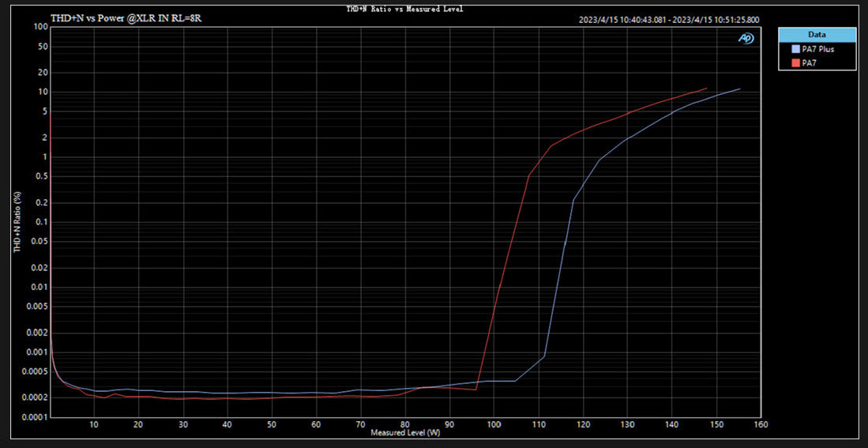This screenshot has height=448, width=868.
Task: Click the measurement timestamp range text
Action: (x=668, y=19)
